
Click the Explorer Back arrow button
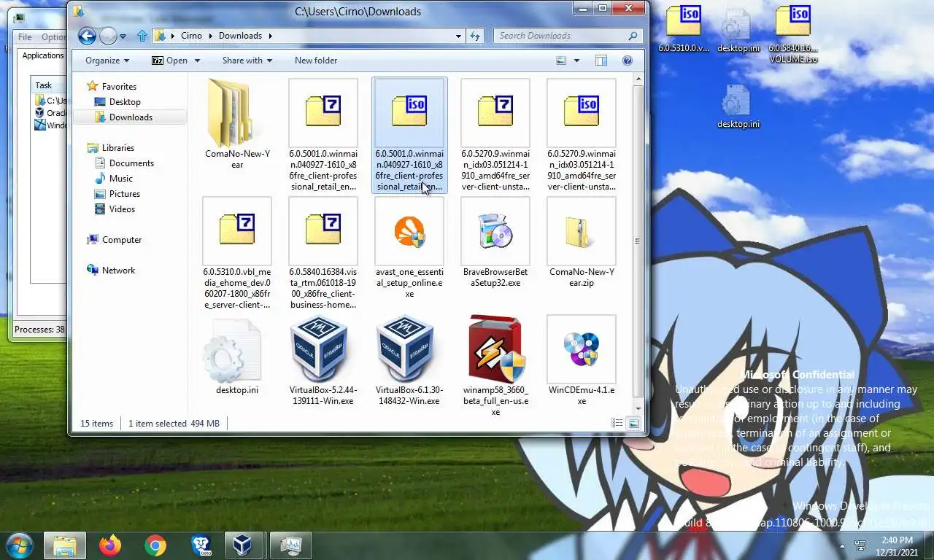point(87,36)
